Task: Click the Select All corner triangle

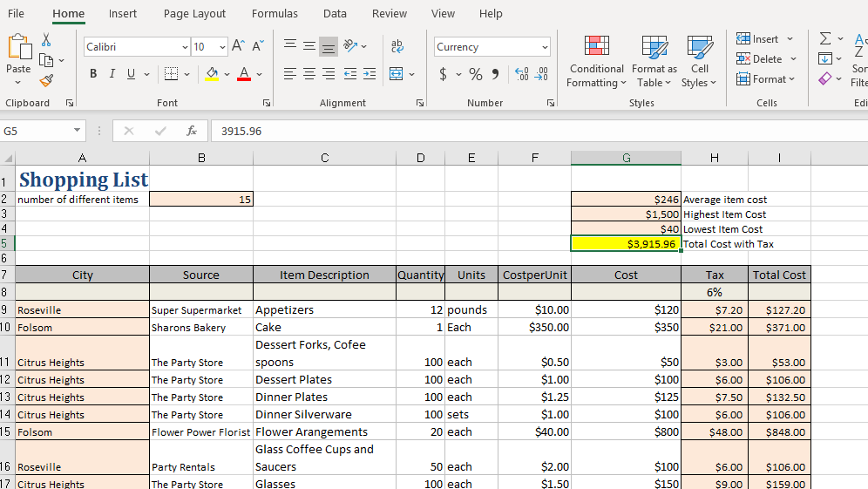Action: (x=8, y=159)
